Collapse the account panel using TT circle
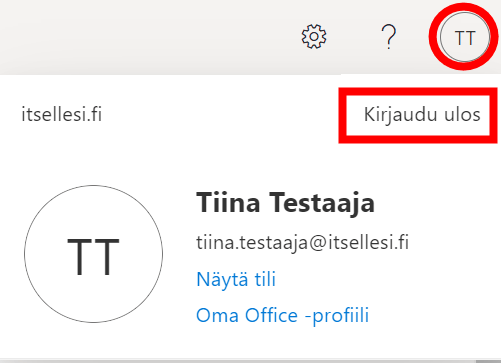 coord(465,37)
